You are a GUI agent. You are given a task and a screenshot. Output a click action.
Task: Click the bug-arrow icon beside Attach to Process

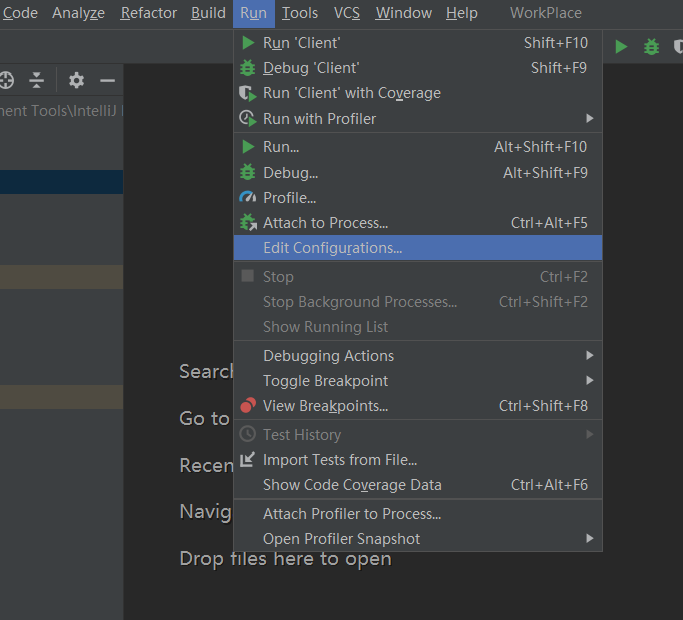click(248, 223)
